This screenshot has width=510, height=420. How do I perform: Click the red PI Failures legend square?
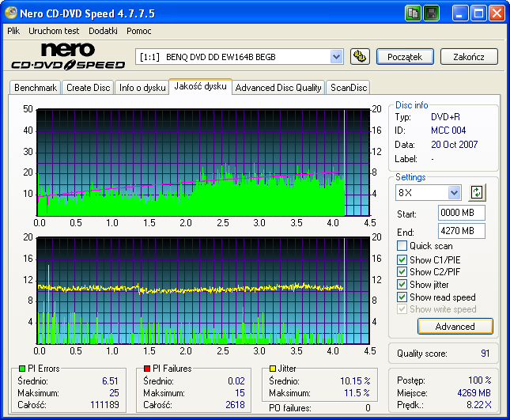point(147,369)
